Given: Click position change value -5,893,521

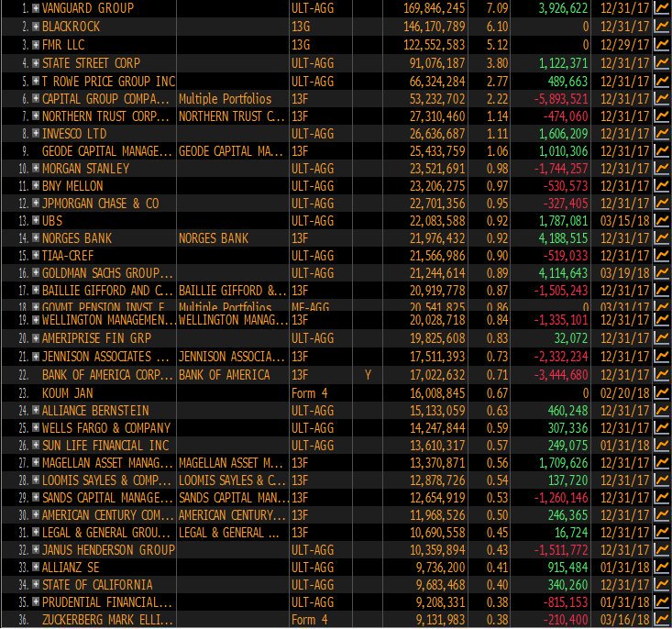Looking at the screenshot, I should pos(561,99).
